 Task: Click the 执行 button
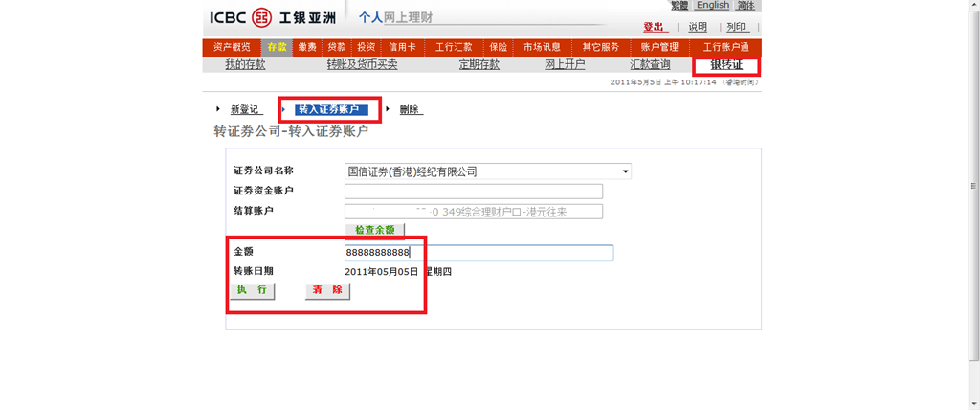click(x=252, y=290)
